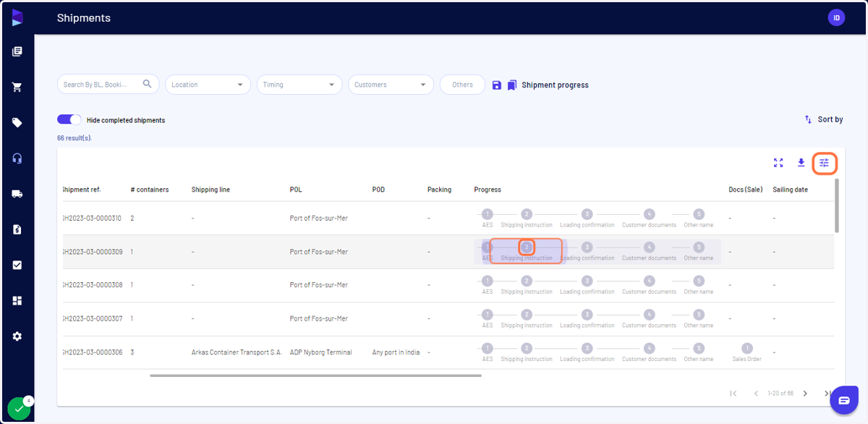Click the Sailing date column header
868x424 pixels.
(790, 190)
